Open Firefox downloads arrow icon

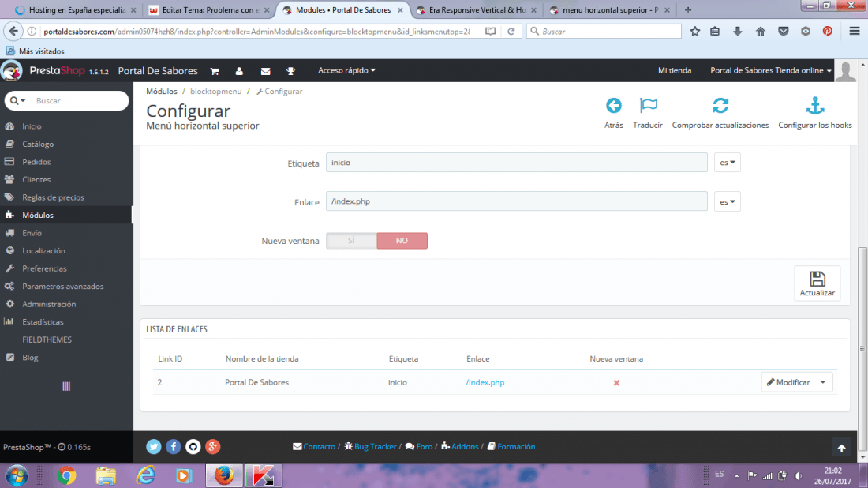(x=737, y=32)
